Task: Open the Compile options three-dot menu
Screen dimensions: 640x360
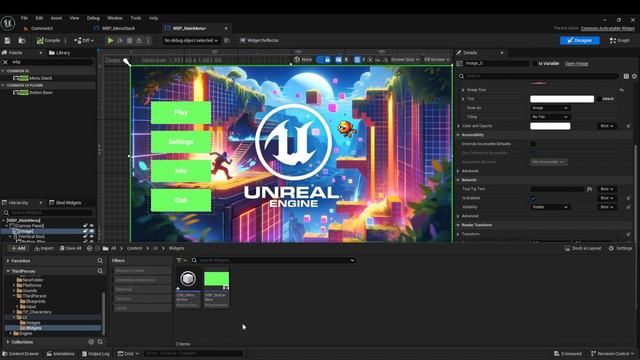Action: click(x=65, y=40)
